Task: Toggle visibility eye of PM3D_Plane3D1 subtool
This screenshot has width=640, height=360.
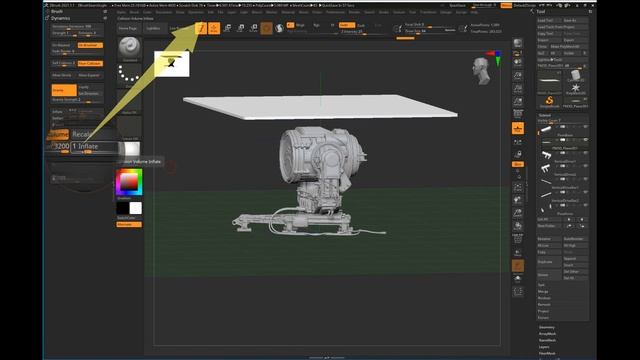Action: coord(585,140)
